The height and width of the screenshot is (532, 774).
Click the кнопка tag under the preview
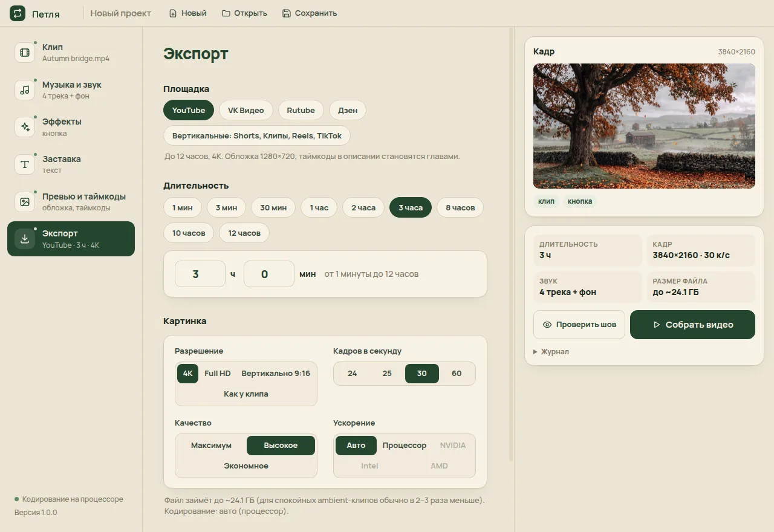(x=580, y=201)
